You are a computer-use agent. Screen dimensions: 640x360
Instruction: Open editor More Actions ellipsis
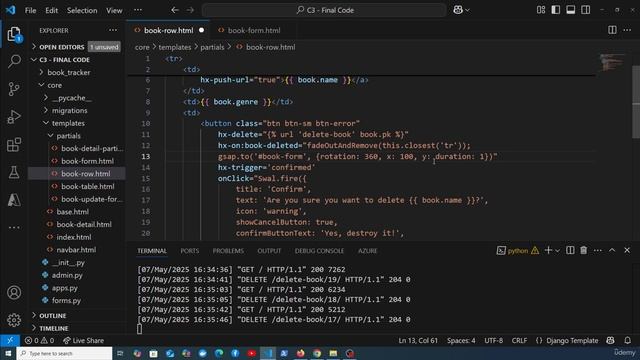(627, 30)
